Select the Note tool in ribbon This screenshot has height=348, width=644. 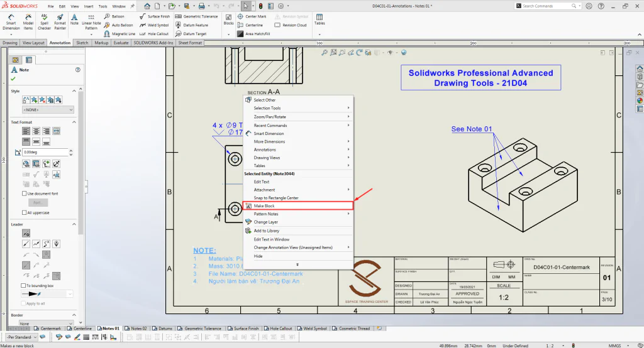tap(74, 19)
